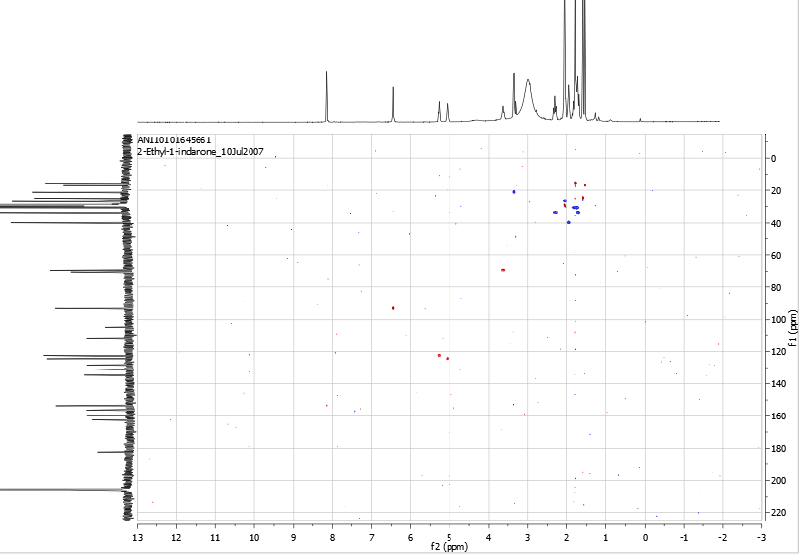Viewport: 800px width, 554px height.
Task: Click the f2 axis tick label -3
Action: click(x=761, y=537)
